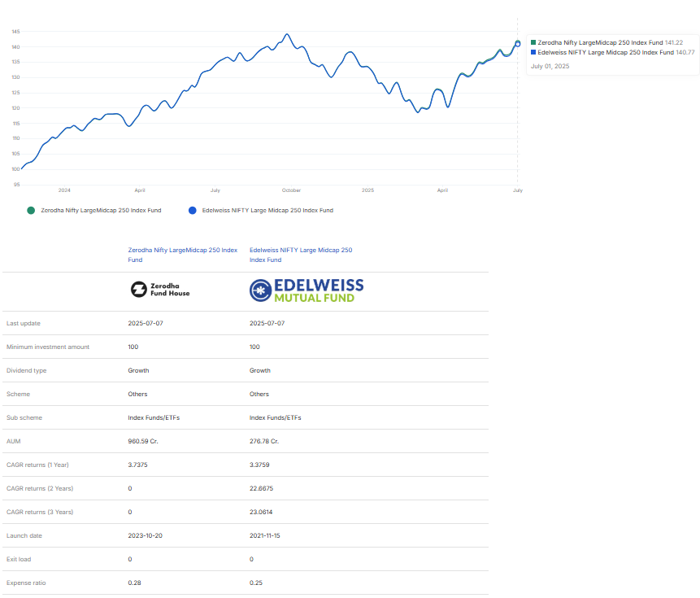700x598 pixels.
Task: Select tooltip date July 01, 2025
Action: point(550,66)
